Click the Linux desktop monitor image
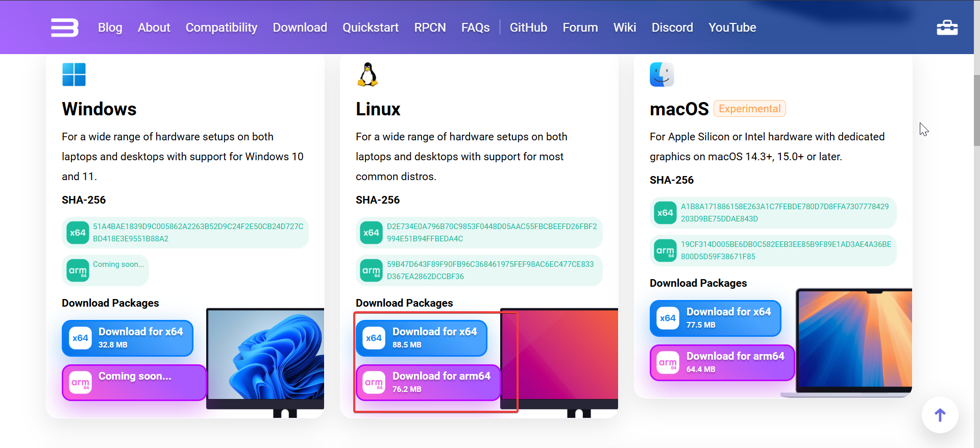The height and width of the screenshot is (448, 980). tap(559, 362)
